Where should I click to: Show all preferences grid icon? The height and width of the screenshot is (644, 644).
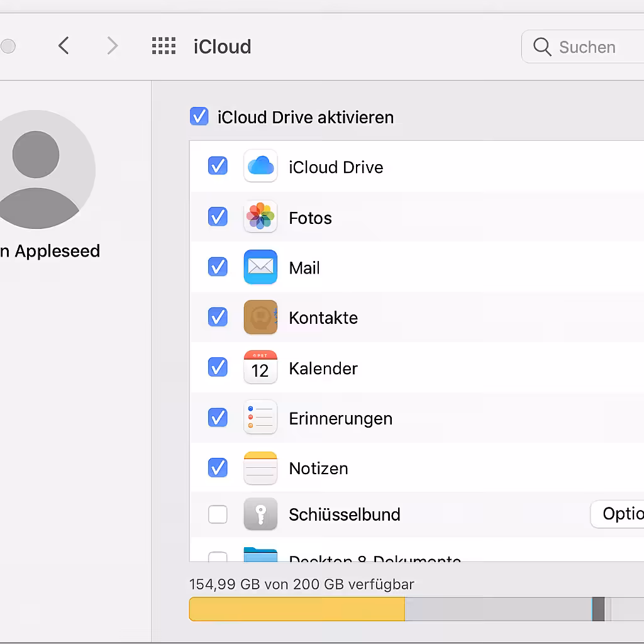click(x=164, y=45)
